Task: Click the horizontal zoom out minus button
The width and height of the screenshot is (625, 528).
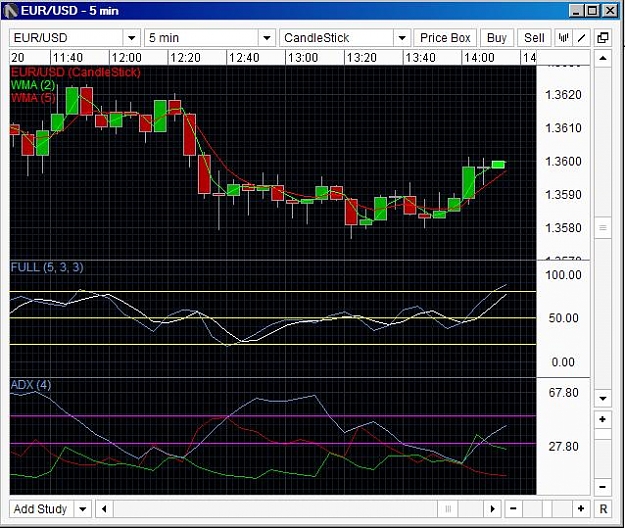Action: pyautogui.click(x=513, y=509)
